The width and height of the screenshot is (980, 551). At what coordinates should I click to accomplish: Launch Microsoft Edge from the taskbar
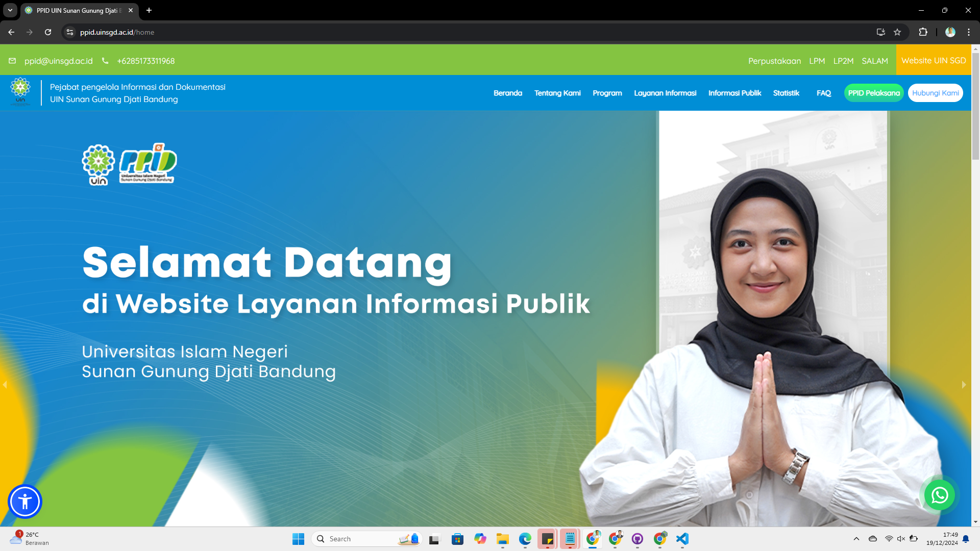point(525,539)
